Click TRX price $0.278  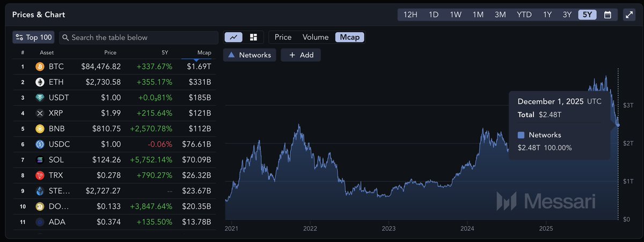pyautogui.click(x=109, y=175)
